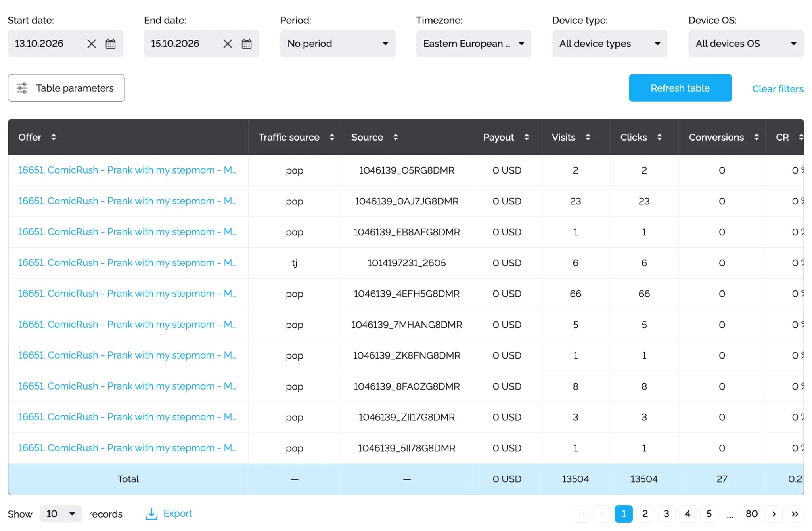The height and width of the screenshot is (531, 812).
Task: Select source cell 1046139_7MHANG8DMR
Action: point(407,325)
